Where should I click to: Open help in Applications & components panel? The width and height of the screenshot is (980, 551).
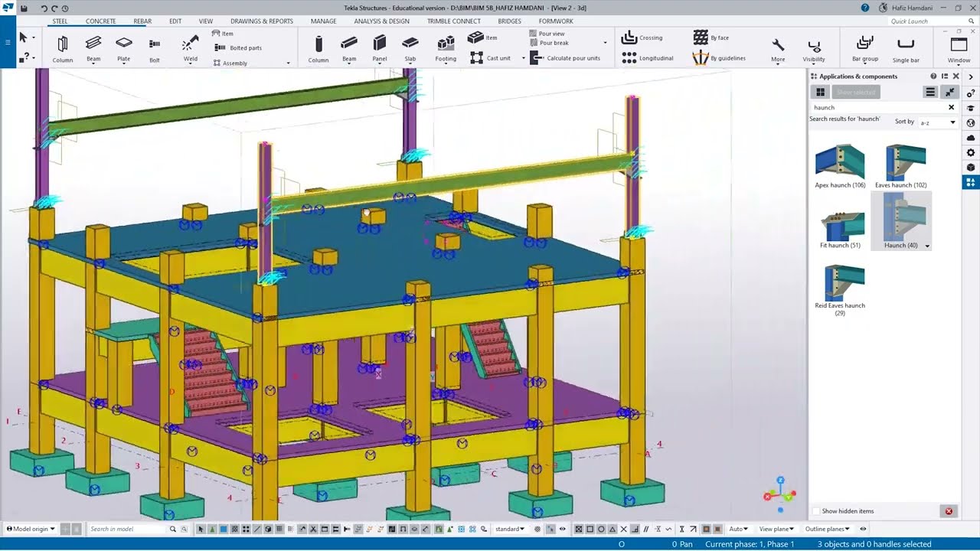click(933, 77)
